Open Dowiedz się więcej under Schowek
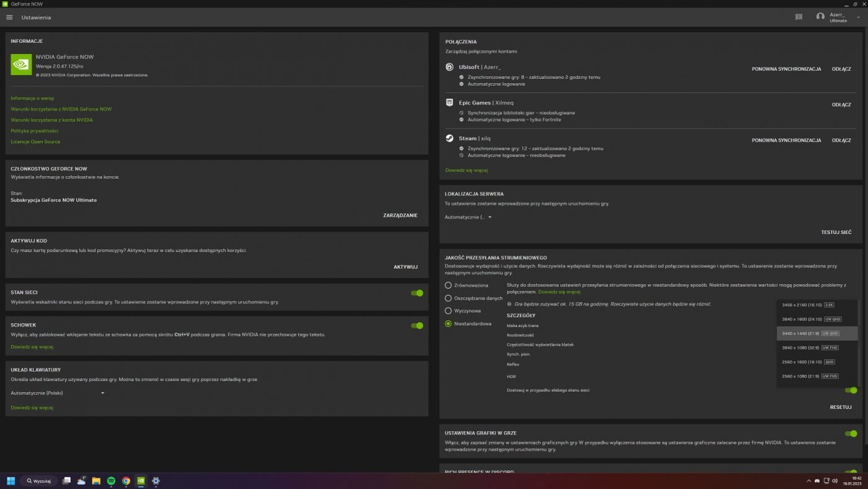This screenshot has height=489, width=868. tap(32, 347)
